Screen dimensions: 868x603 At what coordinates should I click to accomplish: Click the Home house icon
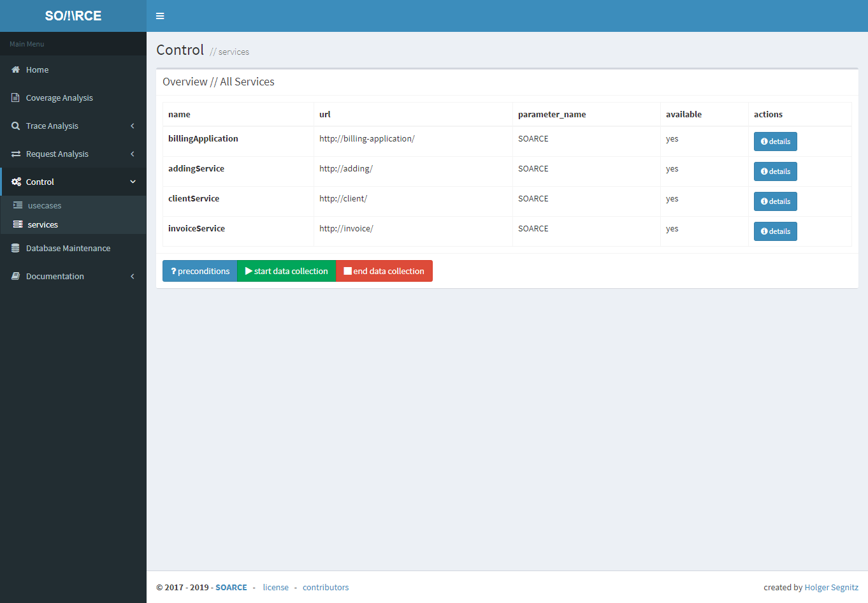[x=16, y=69]
